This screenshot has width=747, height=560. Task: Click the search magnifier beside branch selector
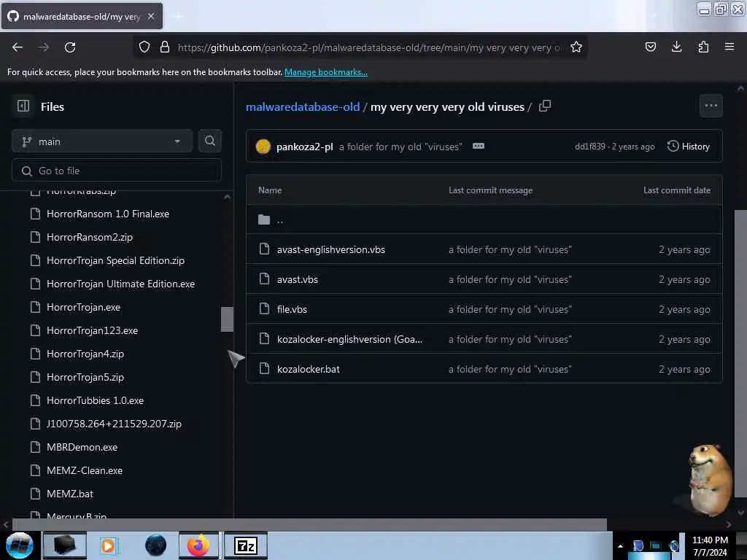pyautogui.click(x=209, y=141)
